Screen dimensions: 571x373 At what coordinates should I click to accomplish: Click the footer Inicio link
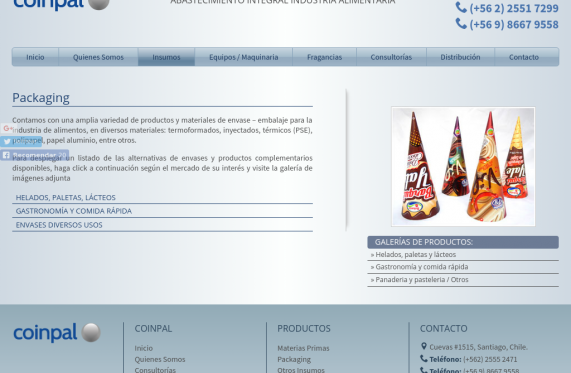[x=143, y=348]
